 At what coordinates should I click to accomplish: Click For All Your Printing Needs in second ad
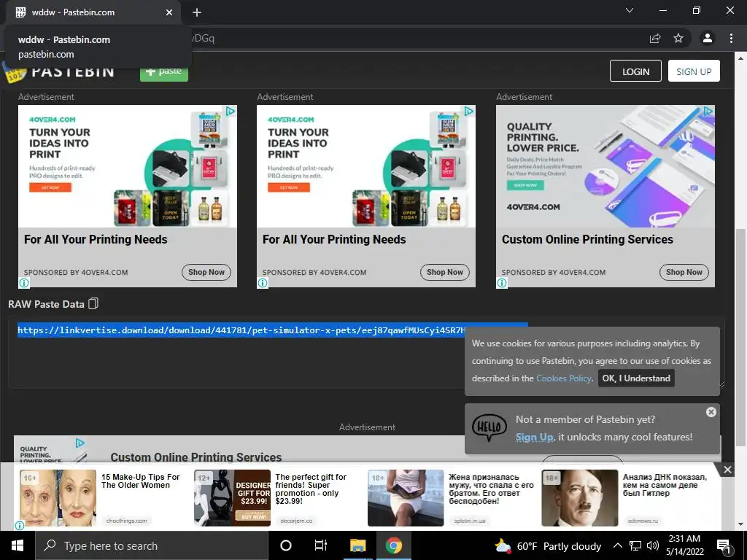(334, 239)
